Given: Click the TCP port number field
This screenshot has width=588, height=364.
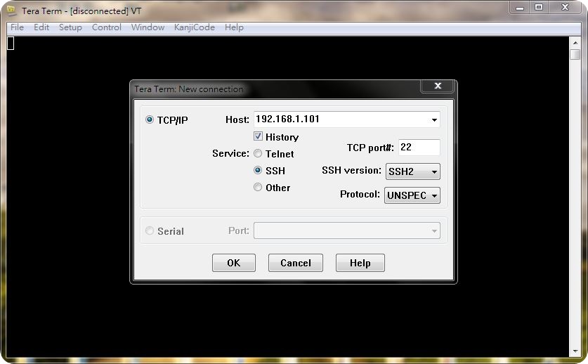Looking at the screenshot, I should pos(419,147).
